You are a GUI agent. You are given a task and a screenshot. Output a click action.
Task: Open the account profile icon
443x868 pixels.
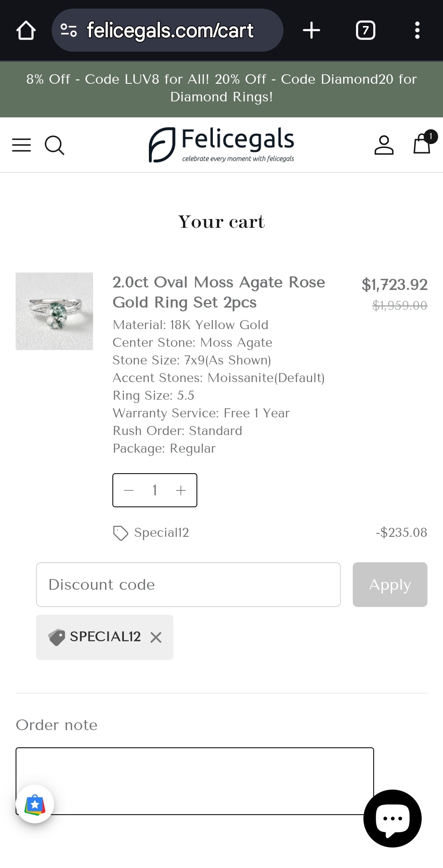384,145
